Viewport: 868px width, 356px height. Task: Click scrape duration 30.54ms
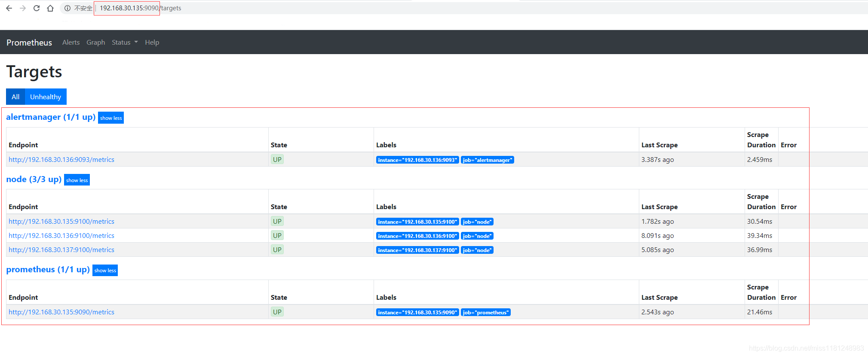760,222
